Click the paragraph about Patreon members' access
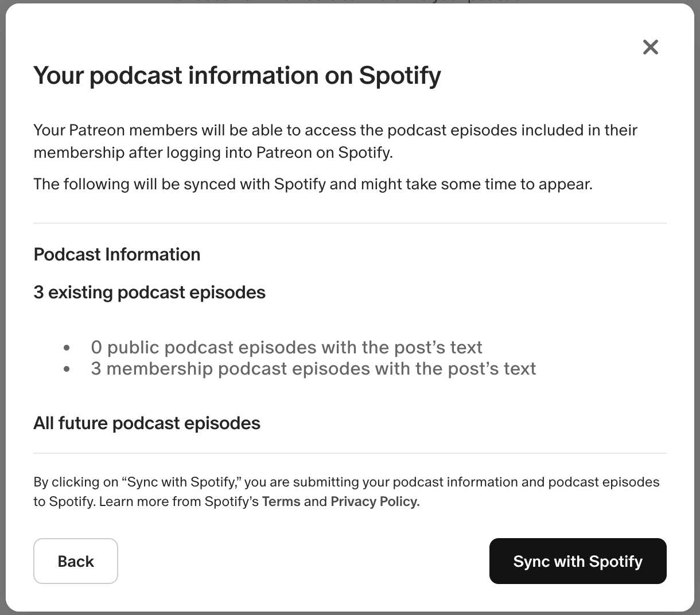700x615 pixels. click(336, 141)
